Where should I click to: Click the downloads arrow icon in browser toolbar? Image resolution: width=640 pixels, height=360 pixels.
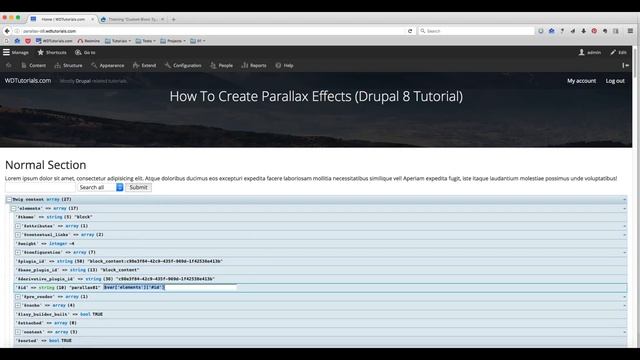583,31
